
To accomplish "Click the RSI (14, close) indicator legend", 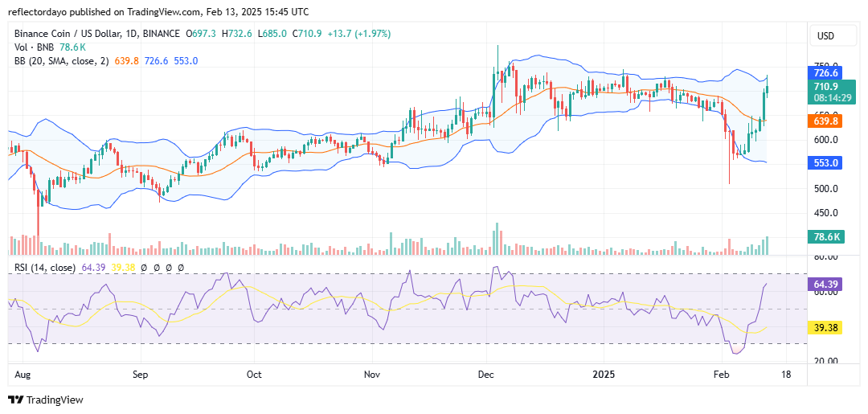I will 44,268.
